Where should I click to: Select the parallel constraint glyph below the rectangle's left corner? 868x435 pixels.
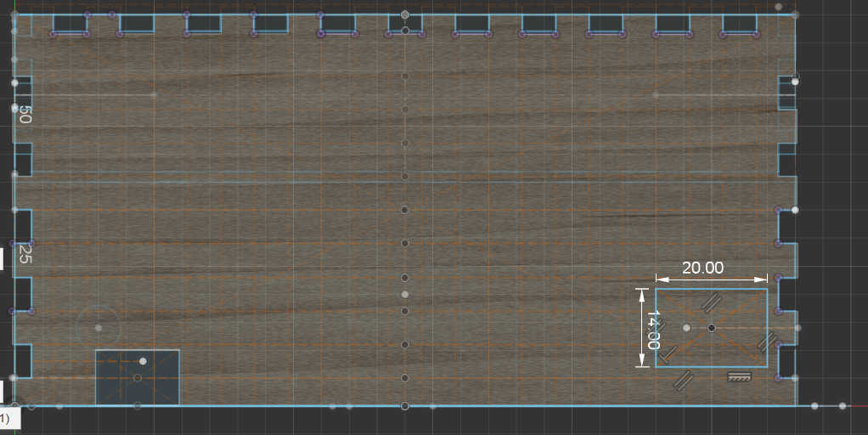click(x=683, y=381)
